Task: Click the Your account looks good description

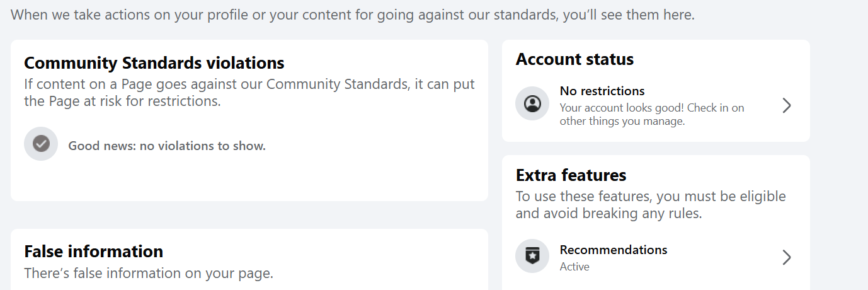Action: tap(652, 115)
